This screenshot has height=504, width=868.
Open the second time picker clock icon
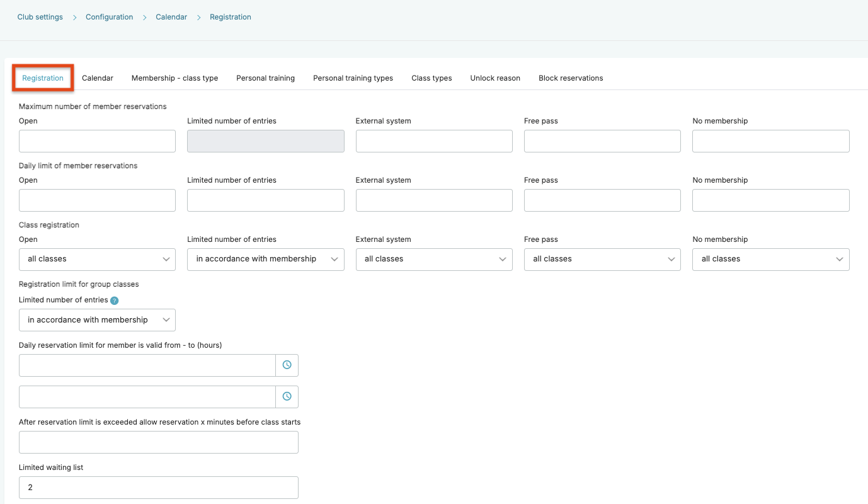coord(287,397)
